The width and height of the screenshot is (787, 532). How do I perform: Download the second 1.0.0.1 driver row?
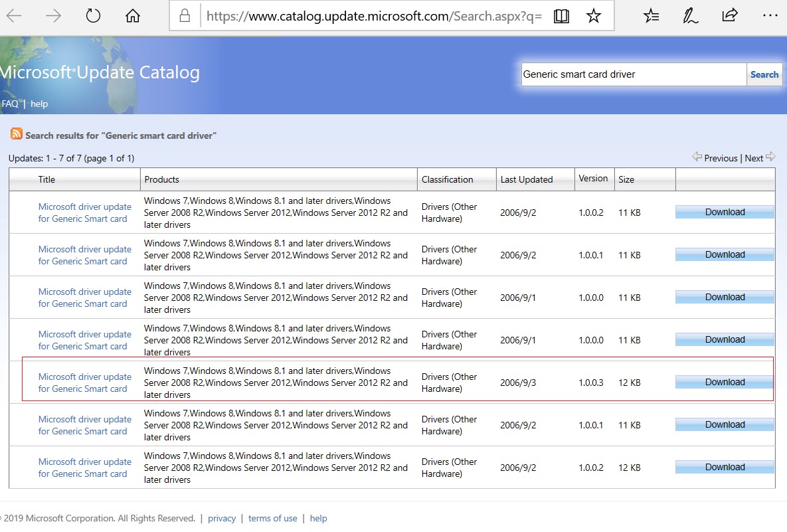click(725, 424)
